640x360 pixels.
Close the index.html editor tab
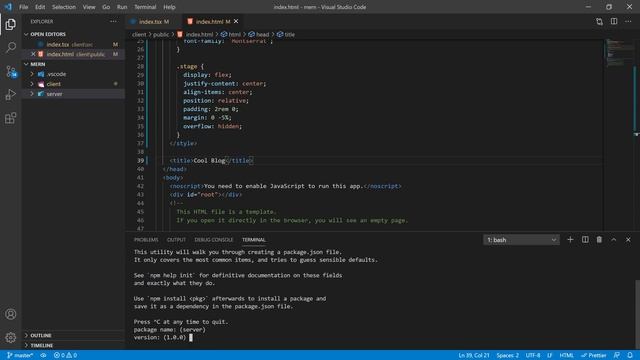point(236,21)
